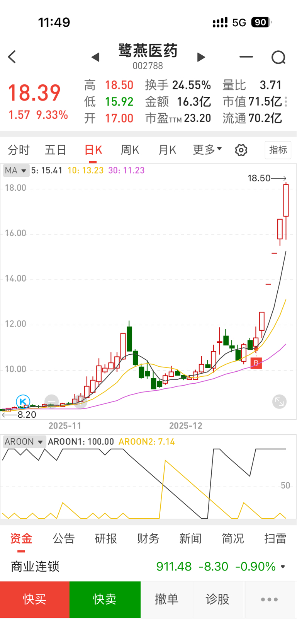
Task: Open the three-dot more quote info handle
Action: [x=286, y=102]
